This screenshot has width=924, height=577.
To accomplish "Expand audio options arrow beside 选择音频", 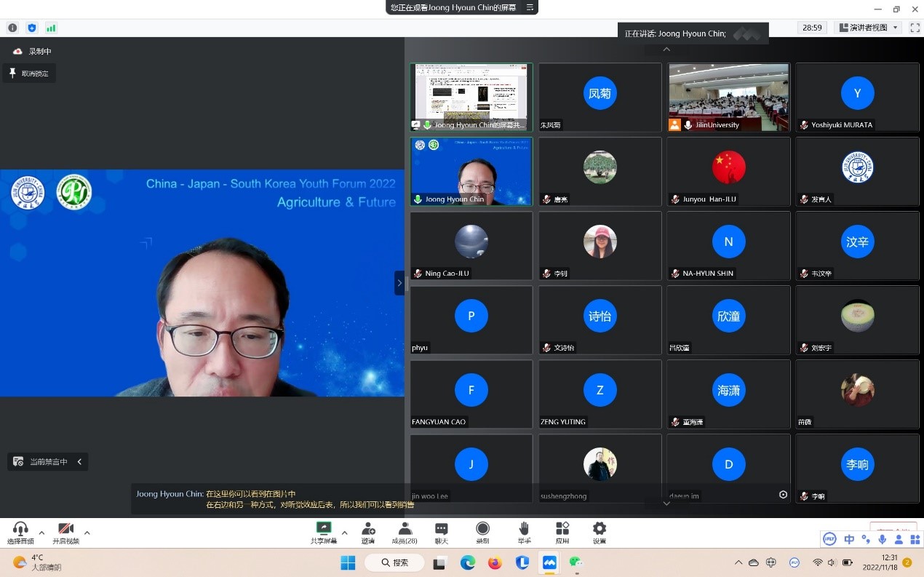I will [41, 533].
